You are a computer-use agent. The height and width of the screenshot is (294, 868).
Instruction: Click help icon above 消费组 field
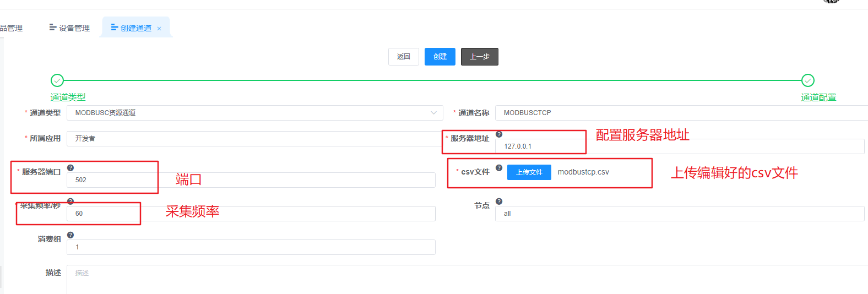70,235
